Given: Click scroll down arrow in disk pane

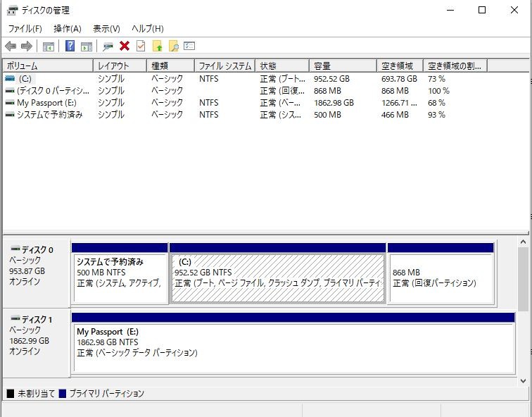Looking at the screenshot, I should (523, 381).
